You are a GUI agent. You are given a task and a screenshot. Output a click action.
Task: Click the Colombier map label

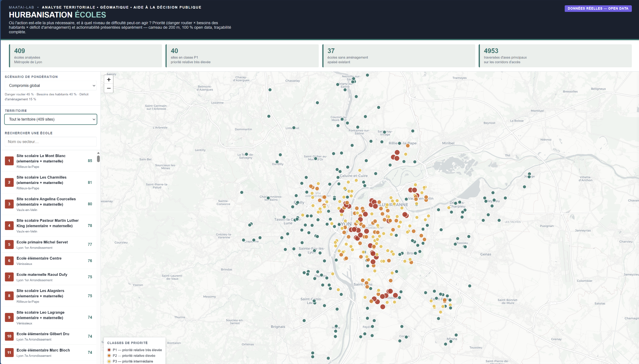pos(584,281)
